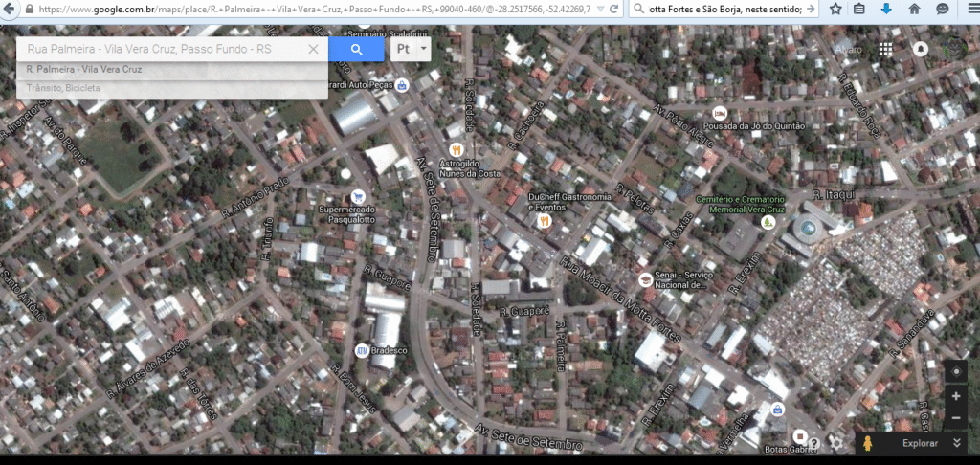Open the Pt language dropdown
The width and height of the screenshot is (980, 465).
click(x=411, y=49)
